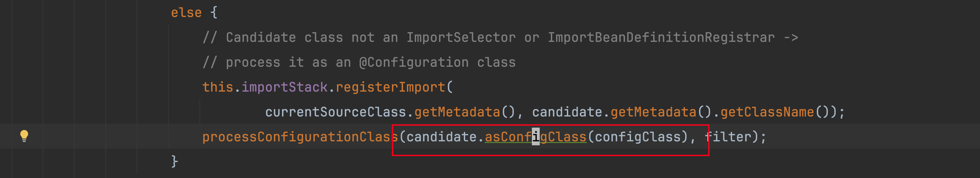
Task: Click the getMetadata call after candidate
Action: point(653,112)
